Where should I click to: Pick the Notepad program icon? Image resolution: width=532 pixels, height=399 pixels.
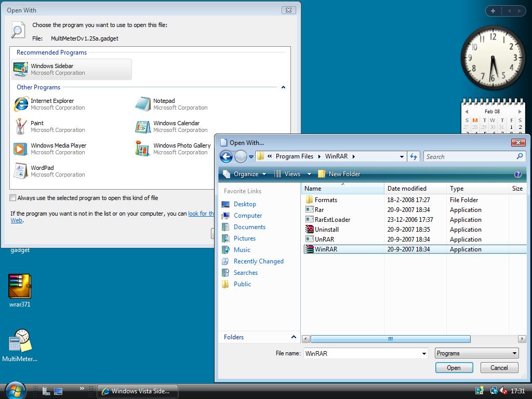tap(143, 104)
